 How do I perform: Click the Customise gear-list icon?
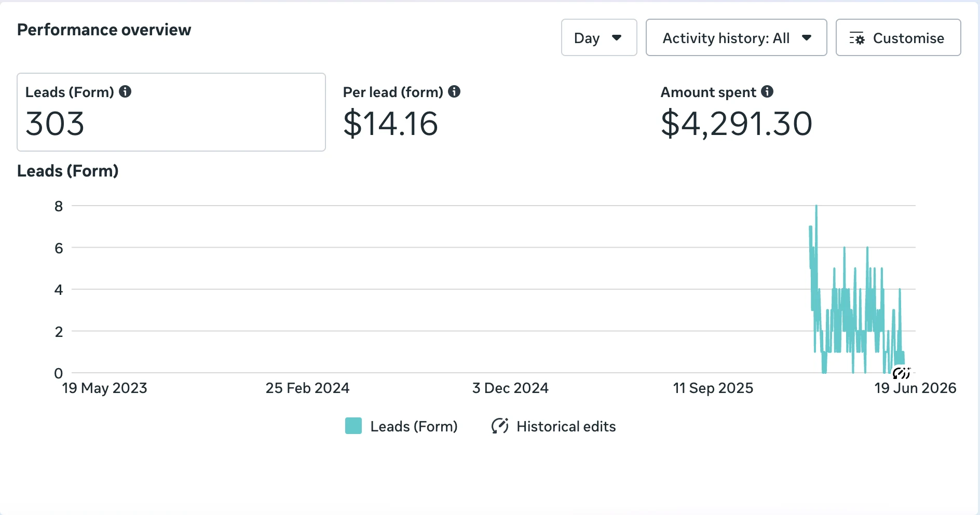coord(857,38)
